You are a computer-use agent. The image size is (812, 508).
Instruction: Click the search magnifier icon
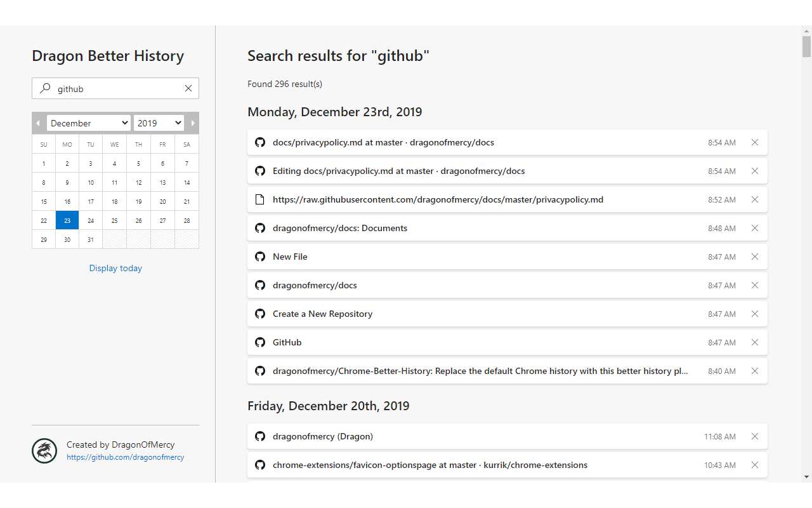(x=45, y=89)
